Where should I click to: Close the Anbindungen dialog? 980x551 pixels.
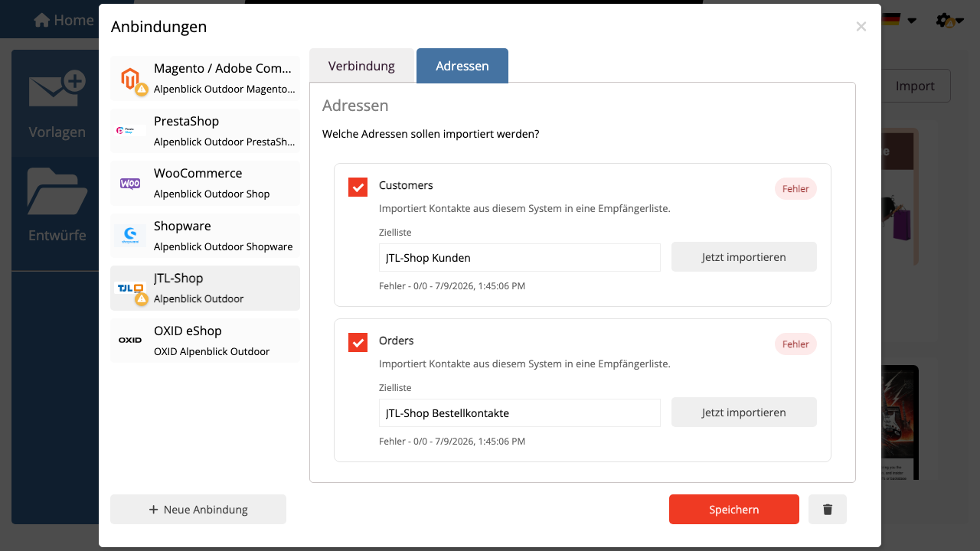(861, 27)
